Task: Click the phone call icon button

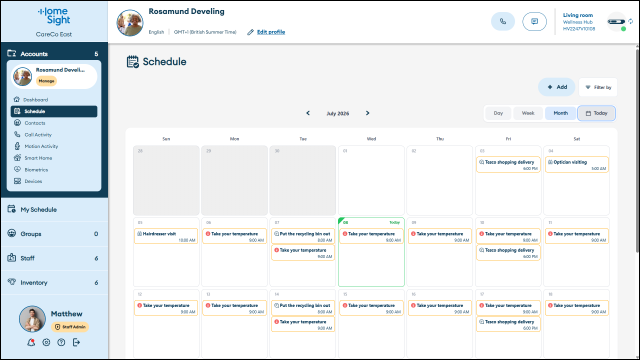Action: point(503,21)
